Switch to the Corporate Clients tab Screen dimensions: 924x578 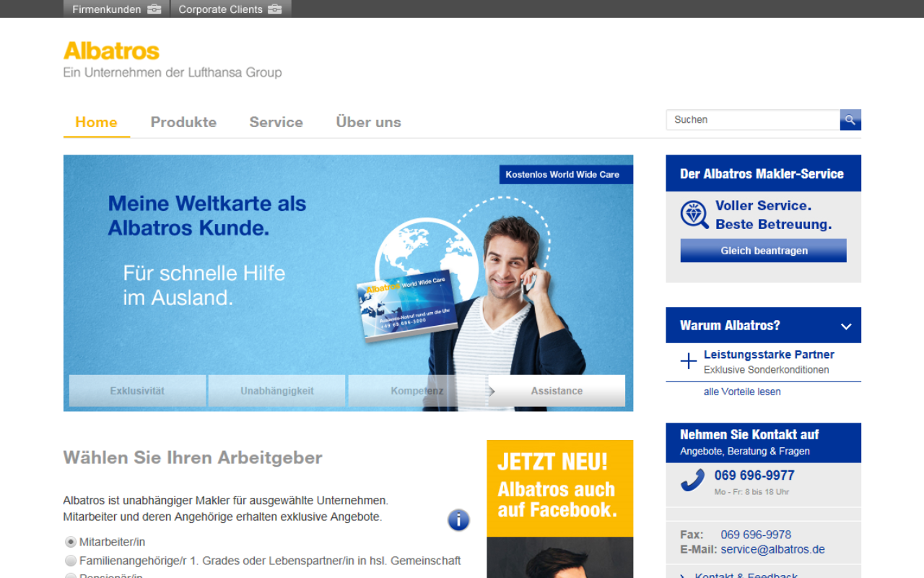[231, 9]
